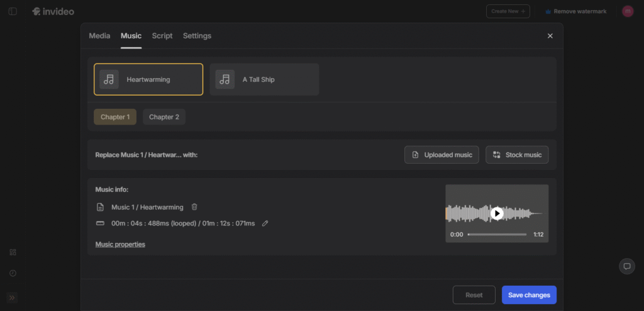644x311 pixels.
Task: Click the pencil icon to edit music duration
Action: tap(265, 223)
